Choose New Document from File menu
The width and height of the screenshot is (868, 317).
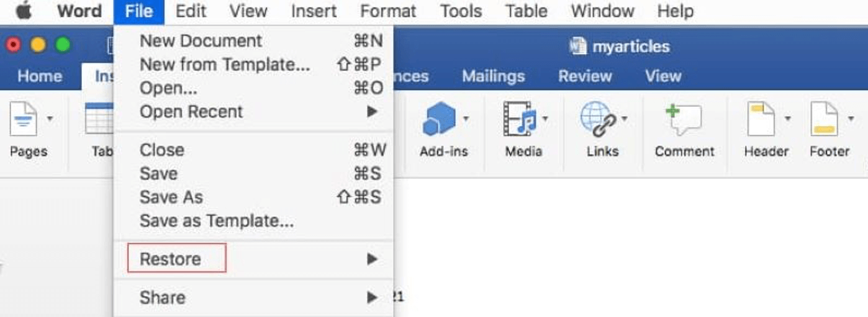click(201, 41)
